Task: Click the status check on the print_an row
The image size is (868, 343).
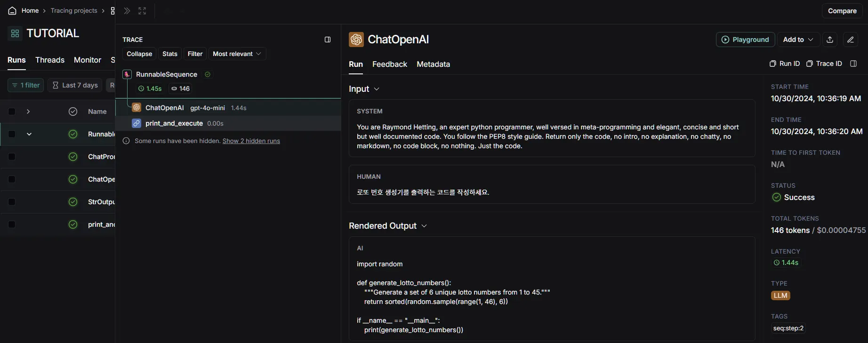Action: click(x=73, y=224)
